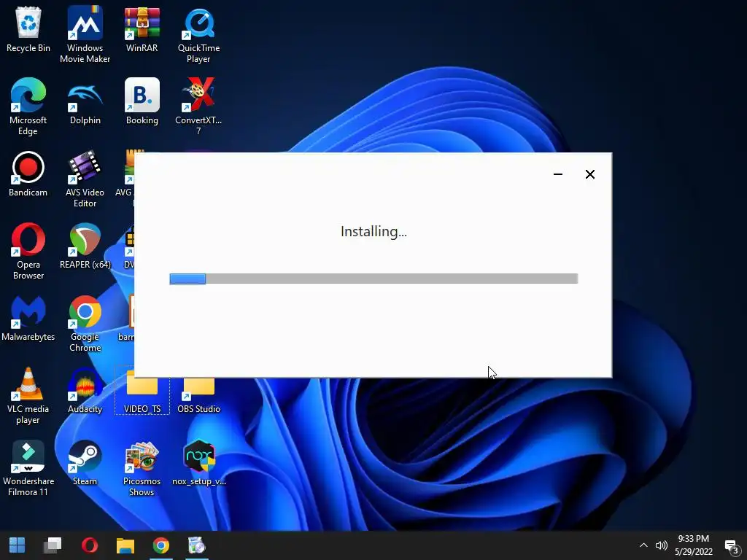This screenshot has height=560, width=747.
Task: Select the Audacity desktop shortcut
Action: [x=85, y=392]
